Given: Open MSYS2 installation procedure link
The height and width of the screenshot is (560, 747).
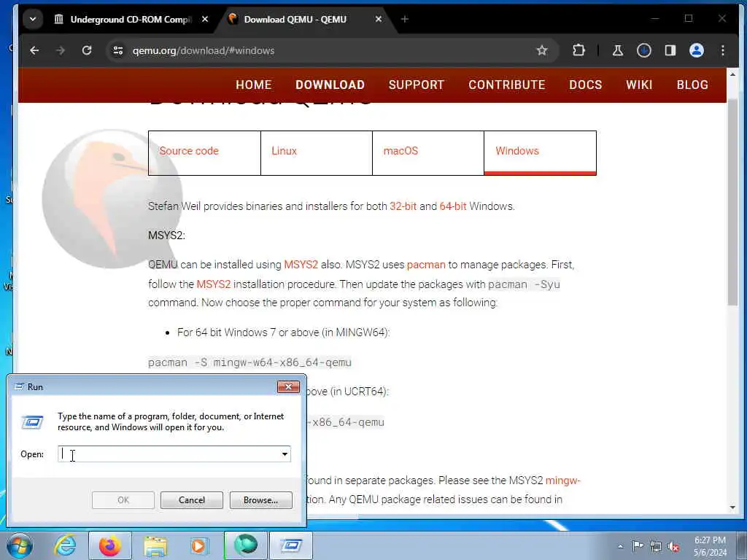Looking at the screenshot, I should point(214,284).
